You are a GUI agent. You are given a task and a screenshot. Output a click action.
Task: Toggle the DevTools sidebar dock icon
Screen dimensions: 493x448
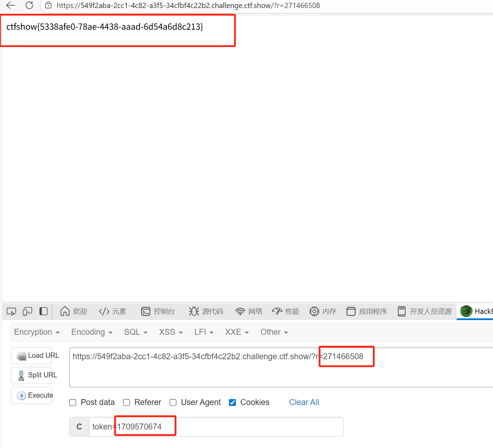click(x=43, y=311)
